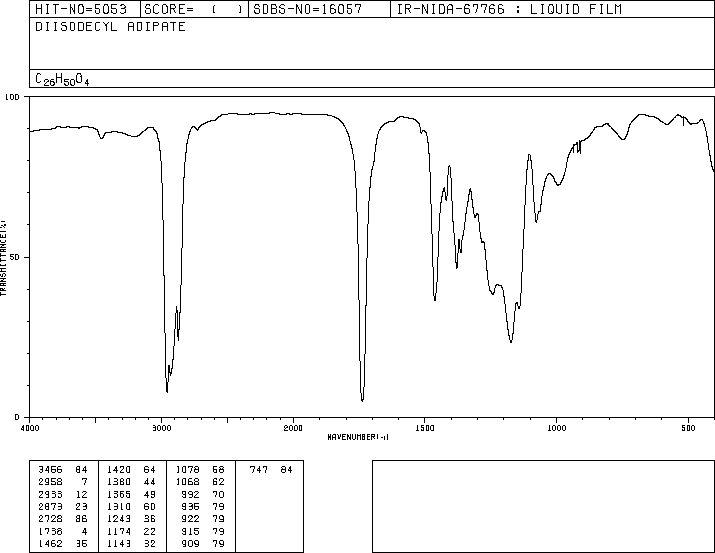The width and height of the screenshot is (715, 553).
Task: Highlight the 915 value in peak list
Action: (x=190, y=531)
